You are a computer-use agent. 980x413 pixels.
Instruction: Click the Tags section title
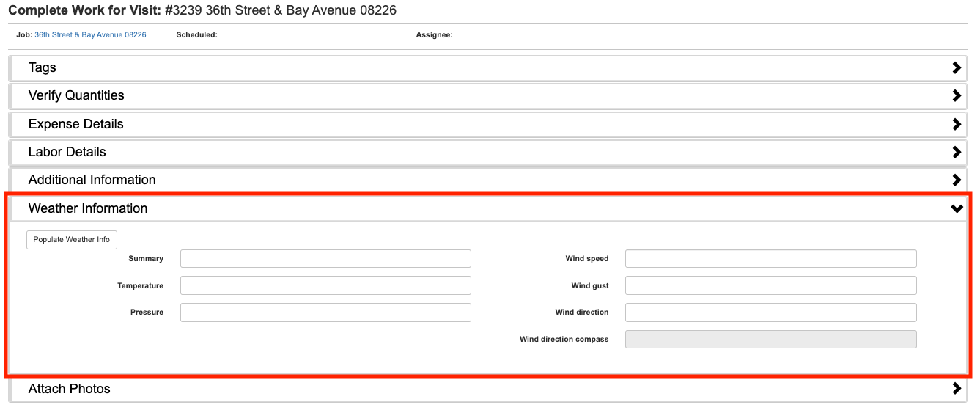[x=43, y=67]
